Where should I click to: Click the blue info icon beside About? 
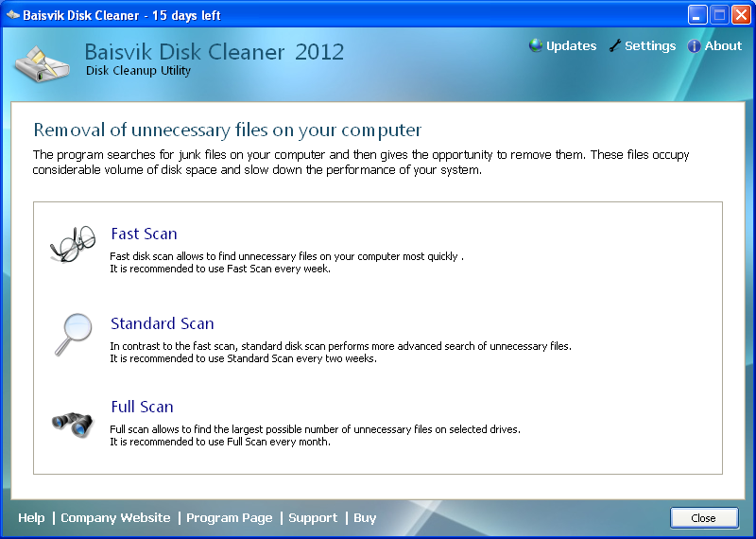pos(694,45)
